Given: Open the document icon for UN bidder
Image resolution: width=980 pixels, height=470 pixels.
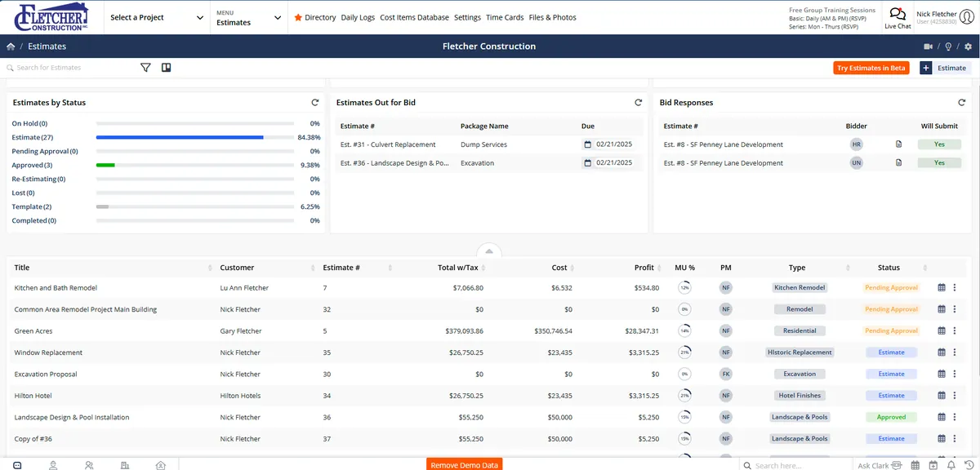Looking at the screenshot, I should point(898,163).
